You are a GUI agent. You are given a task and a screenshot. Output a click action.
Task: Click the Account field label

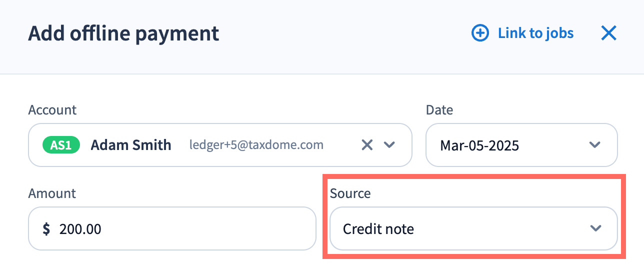pyautogui.click(x=52, y=110)
